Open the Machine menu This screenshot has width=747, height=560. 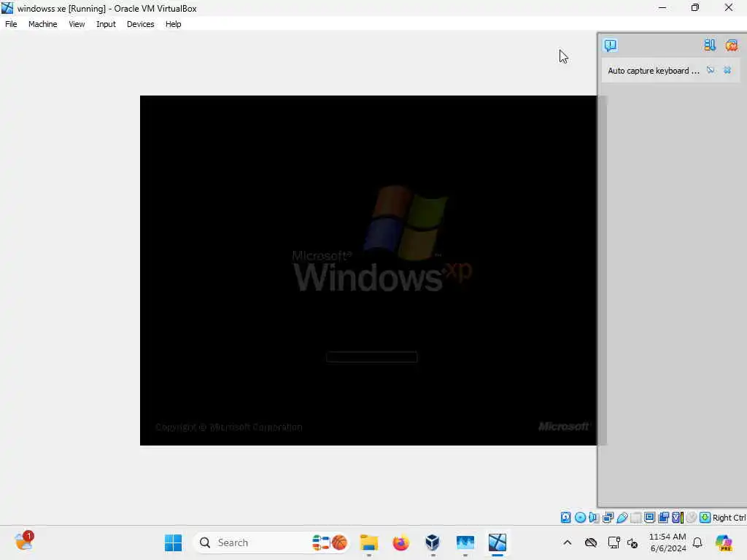42,24
